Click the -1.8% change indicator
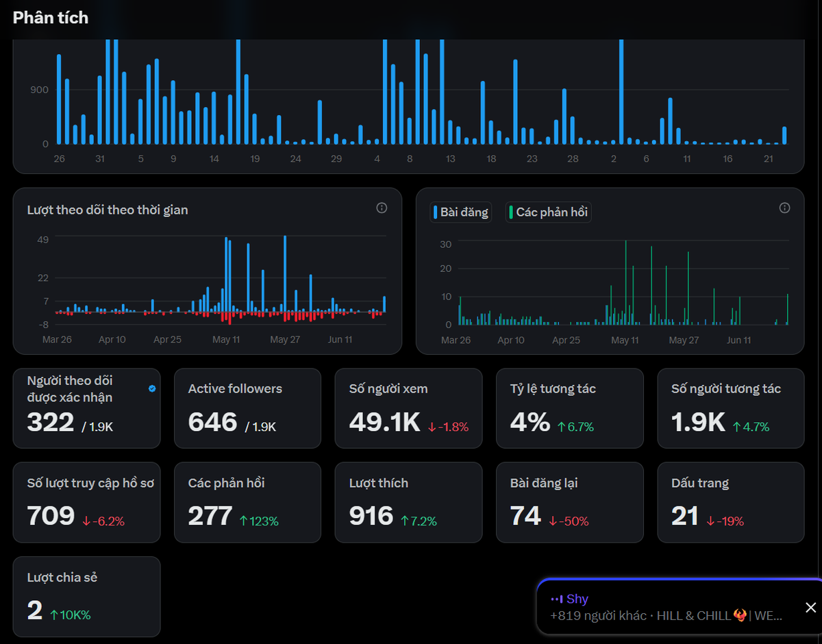The height and width of the screenshot is (644, 822). (x=448, y=427)
